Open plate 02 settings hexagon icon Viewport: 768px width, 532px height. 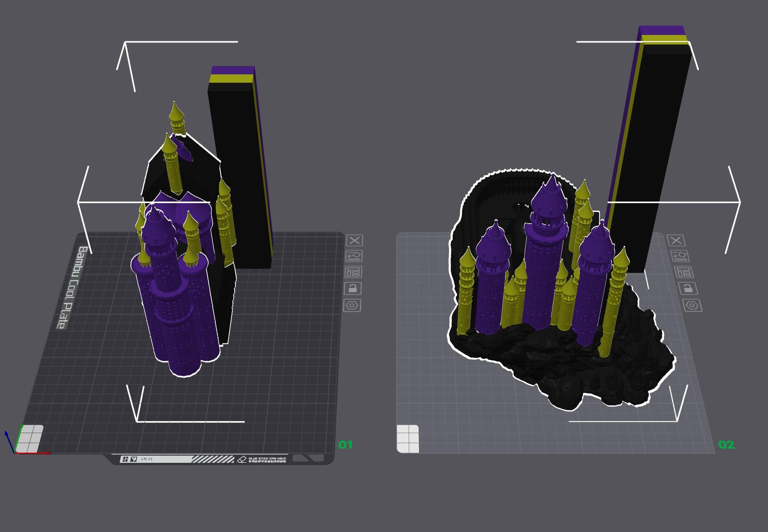[x=692, y=305]
